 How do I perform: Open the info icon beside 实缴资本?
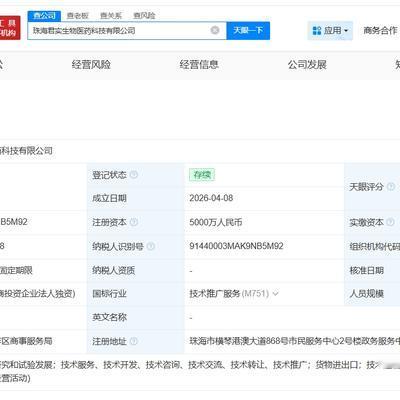point(391,222)
